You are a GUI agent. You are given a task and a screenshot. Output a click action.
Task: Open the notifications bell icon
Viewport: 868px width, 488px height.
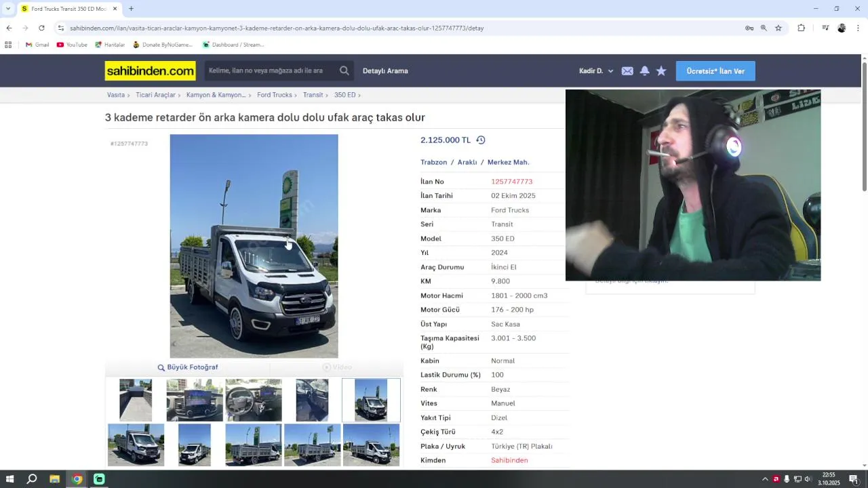click(645, 71)
